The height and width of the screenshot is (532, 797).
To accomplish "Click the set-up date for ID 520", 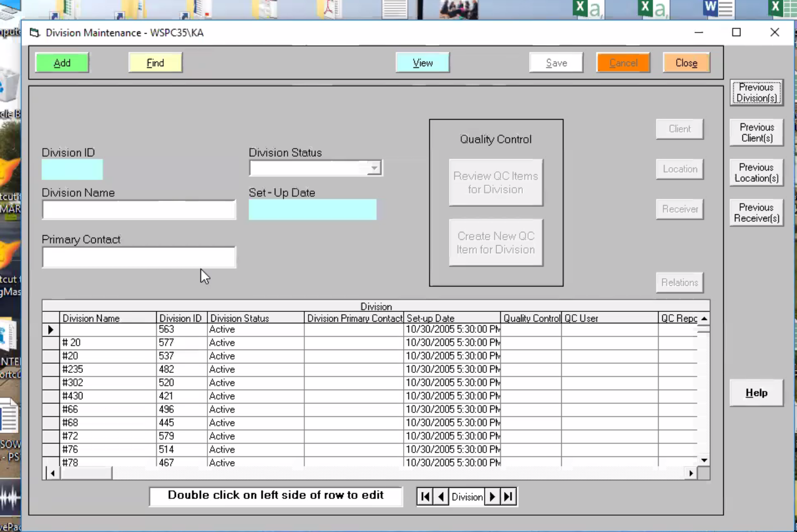I will click(452, 383).
